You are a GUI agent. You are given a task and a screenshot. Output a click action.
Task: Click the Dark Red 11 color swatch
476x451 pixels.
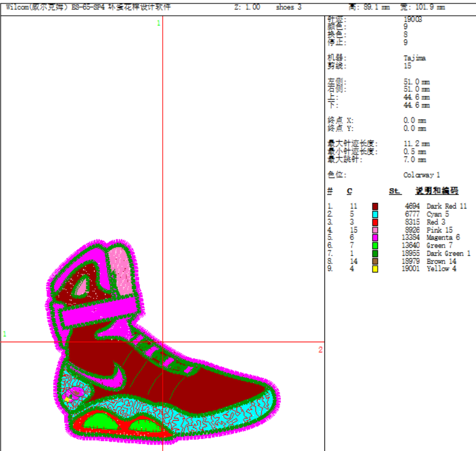click(375, 206)
